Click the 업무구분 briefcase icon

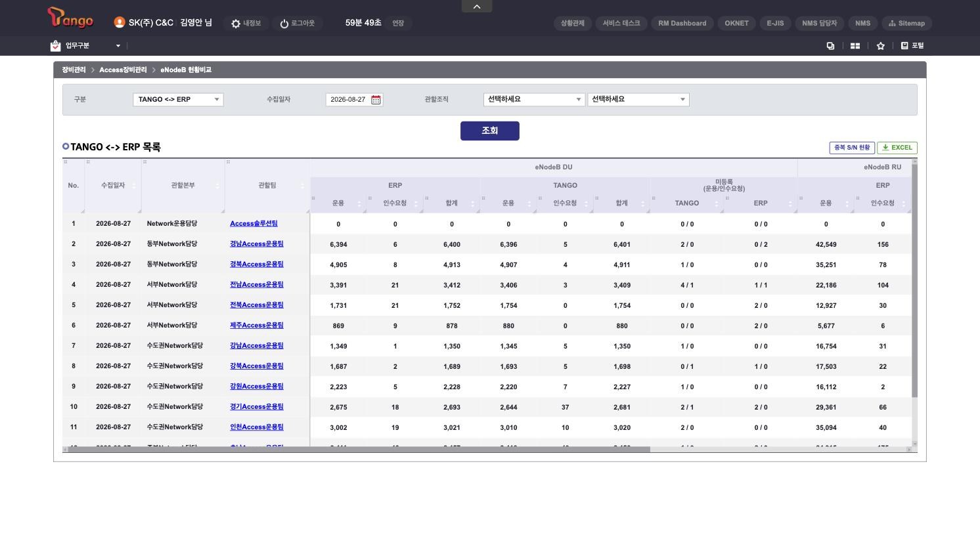55,46
